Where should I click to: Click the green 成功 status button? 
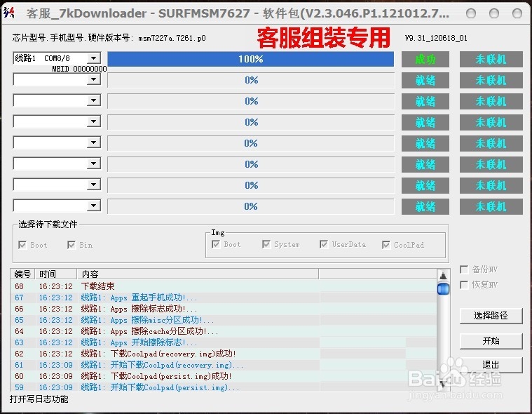[x=425, y=60]
